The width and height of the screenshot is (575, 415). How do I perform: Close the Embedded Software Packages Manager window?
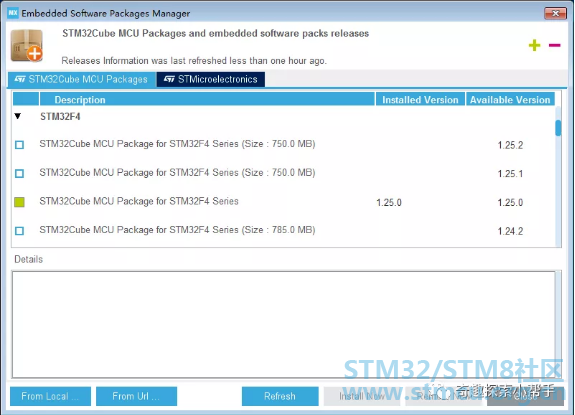coord(555,13)
